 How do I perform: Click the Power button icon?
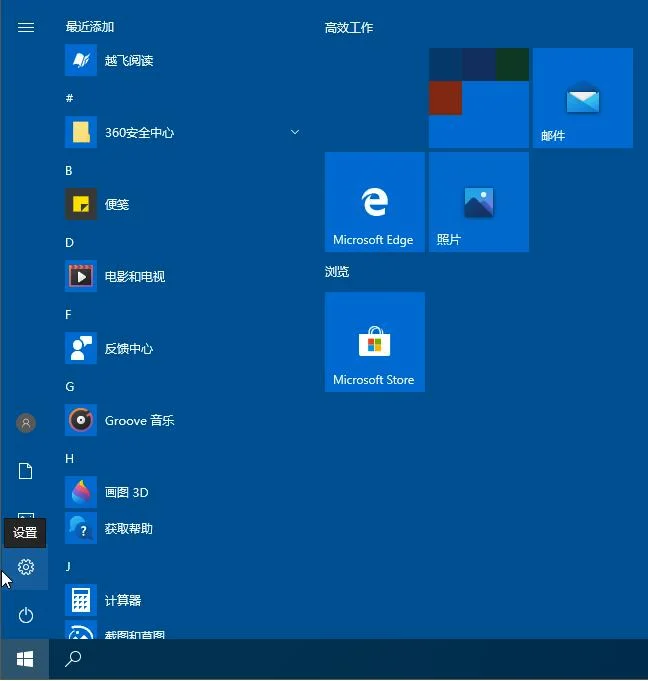[x=26, y=615]
